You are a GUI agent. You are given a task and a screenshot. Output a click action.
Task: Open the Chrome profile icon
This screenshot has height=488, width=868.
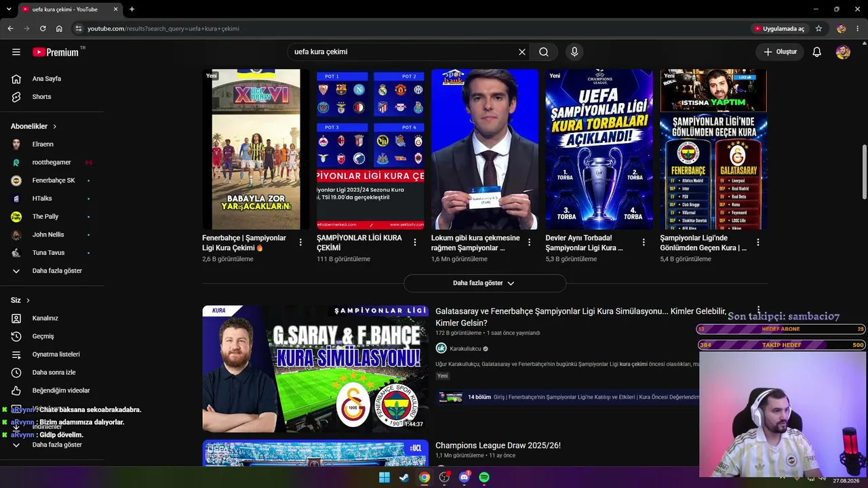(x=842, y=28)
